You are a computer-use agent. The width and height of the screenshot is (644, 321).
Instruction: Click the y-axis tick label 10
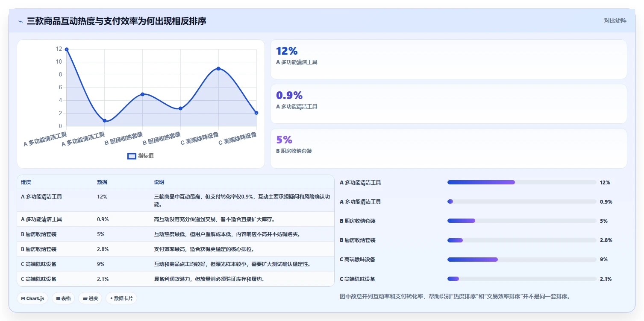click(59, 62)
